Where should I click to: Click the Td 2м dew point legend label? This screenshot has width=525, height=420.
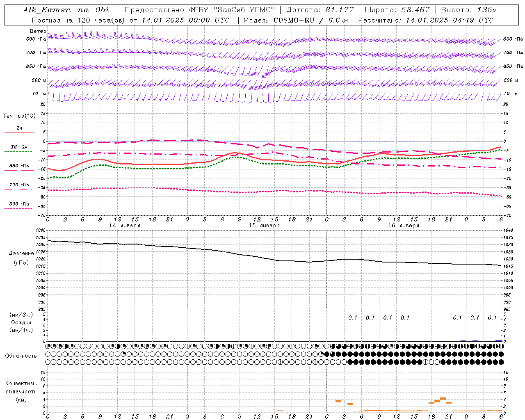(19, 147)
